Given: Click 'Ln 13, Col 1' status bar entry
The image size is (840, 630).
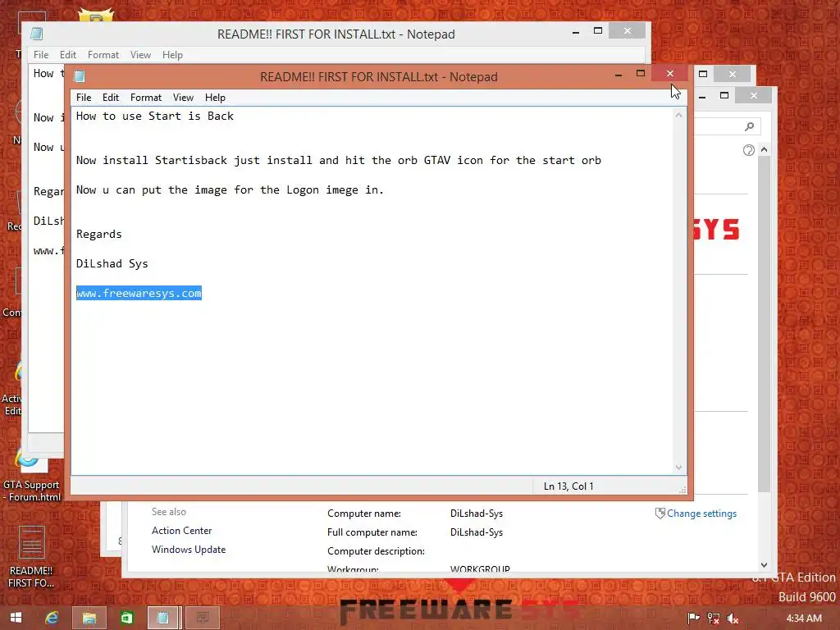Looking at the screenshot, I should pos(568,486).
